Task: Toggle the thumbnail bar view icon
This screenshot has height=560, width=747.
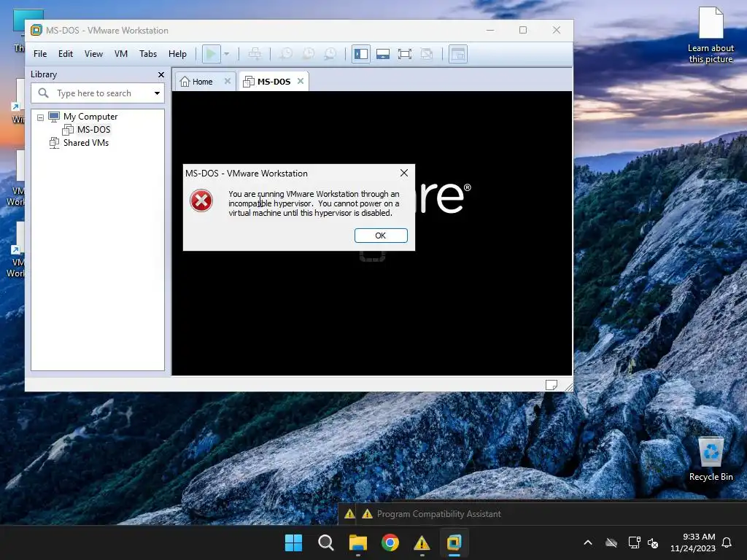Action: pos(383,54)
